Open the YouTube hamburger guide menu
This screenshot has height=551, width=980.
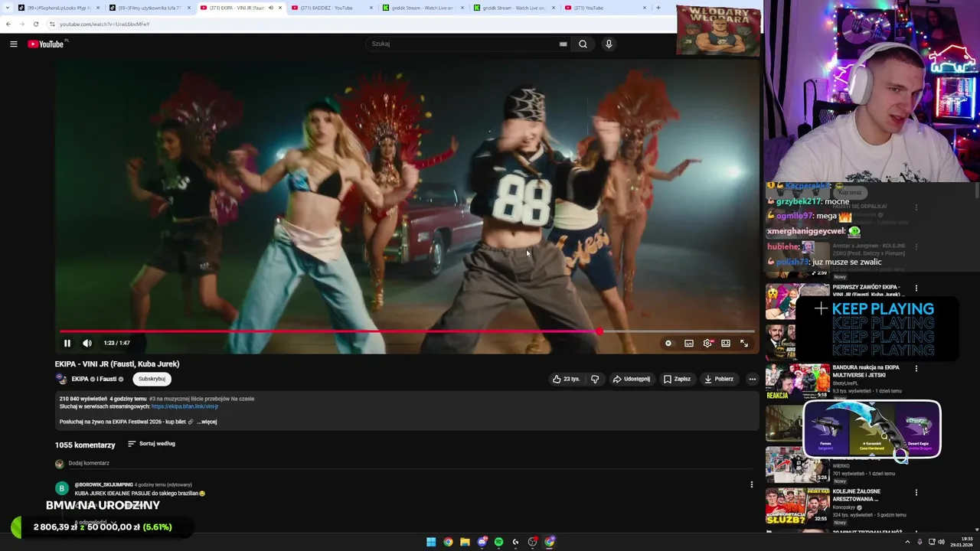[x=13, y=44]
